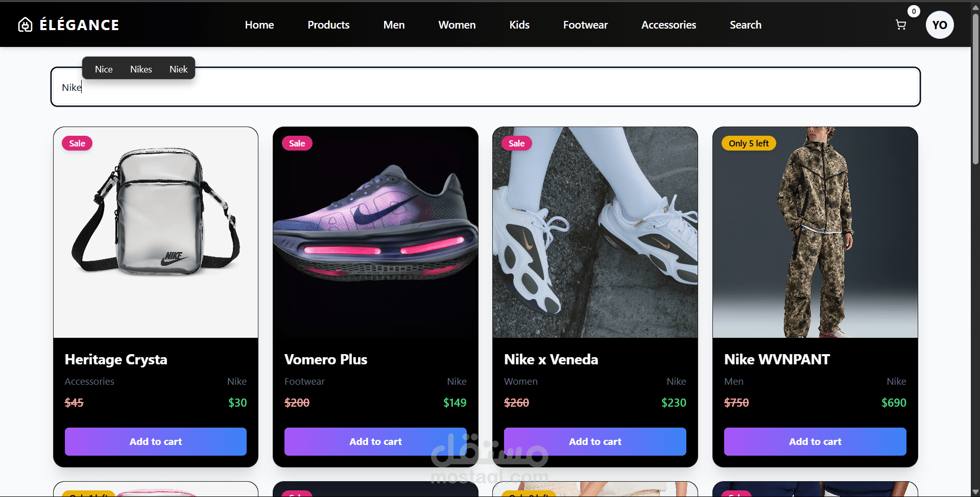980x497 pixels.
Task: Click the Sale badge on Nike x Veneda
Action: (516, 143)
